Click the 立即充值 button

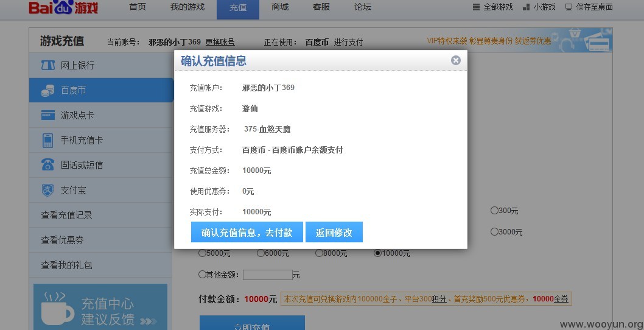point(252,323)
